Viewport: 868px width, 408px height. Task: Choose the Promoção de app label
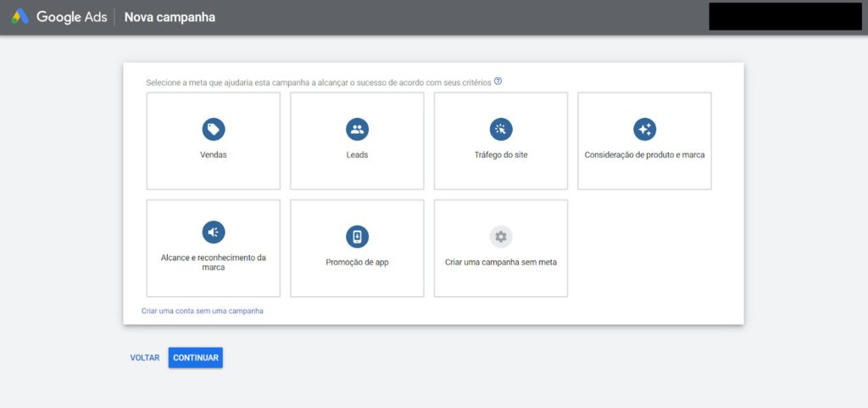(357, 262)
